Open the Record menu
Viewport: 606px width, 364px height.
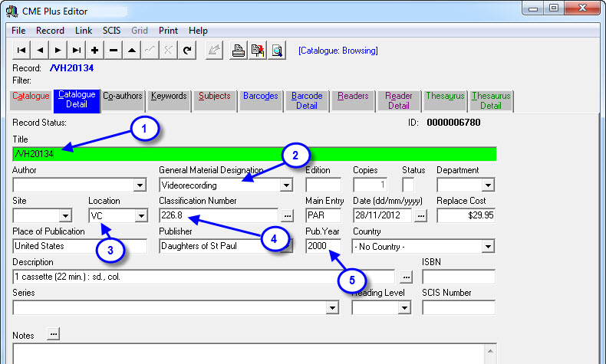[x=51, y=31]
